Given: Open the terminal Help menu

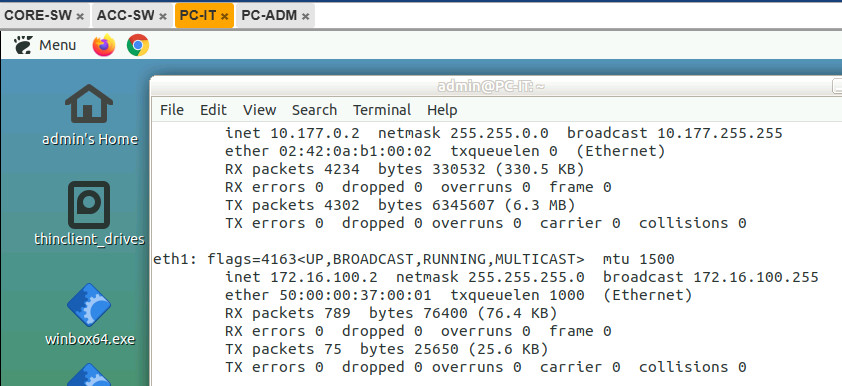Looking at the screenshot, I should coord(442,110).
